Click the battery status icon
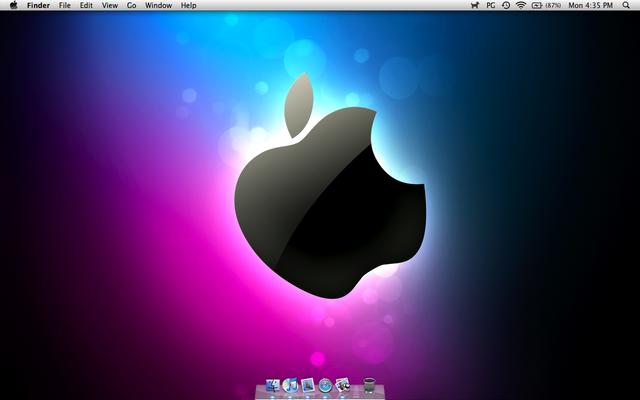Screen dimensions: 640x400 click(x=537, y=5)
